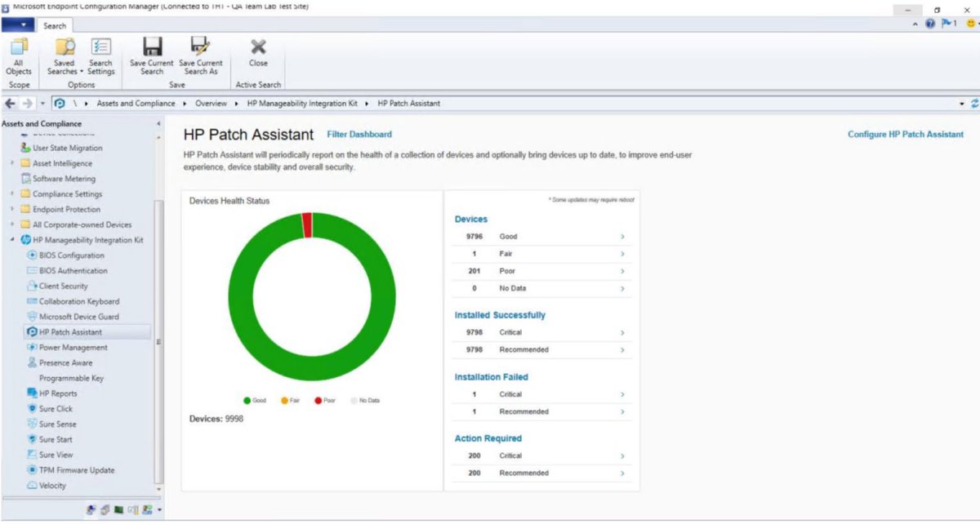Open the Presence Aware node icon
The width and height of the screenshot is (980, 524).
pyautogui.click(x=33, y=362)
